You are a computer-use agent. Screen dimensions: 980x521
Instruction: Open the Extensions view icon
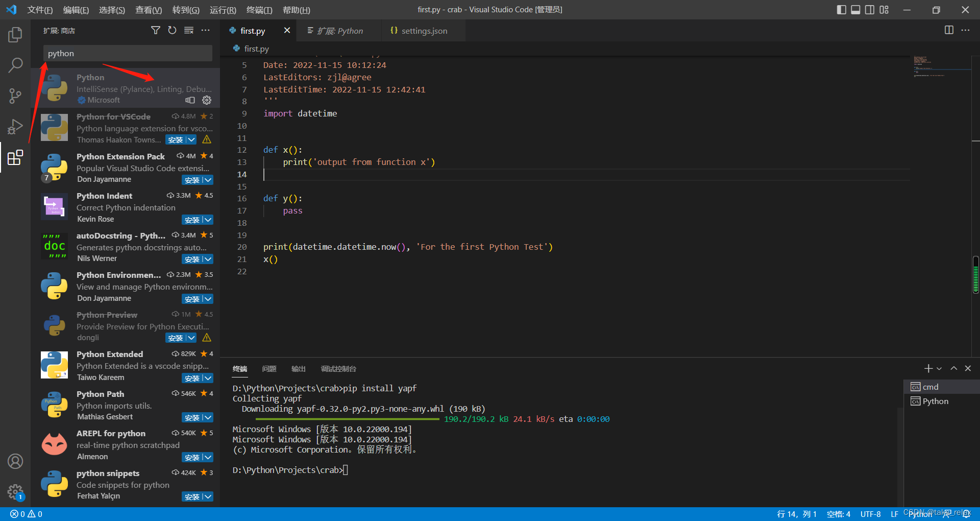tap(15, 157)
